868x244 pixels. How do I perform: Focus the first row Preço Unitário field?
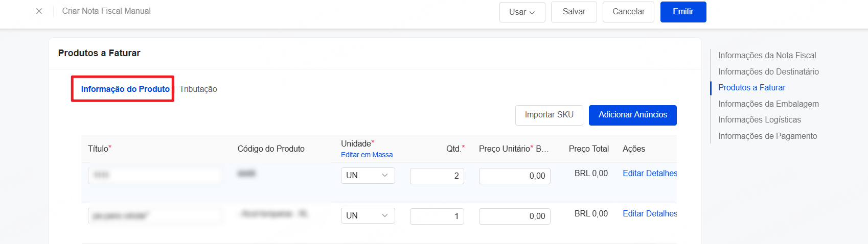click(x=515, y=176)
